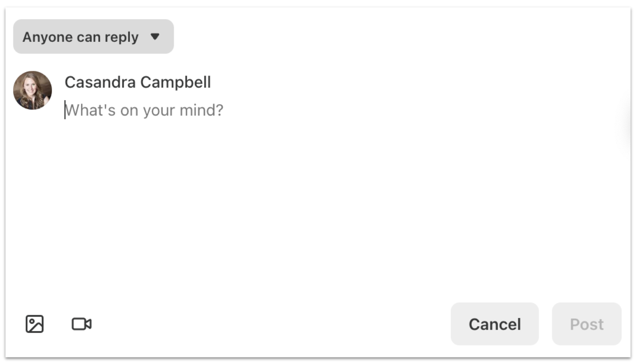This screenshot has width=637, height=364.
Task: Click Casandra Campbell's profile photo
Action: (33, 90)
